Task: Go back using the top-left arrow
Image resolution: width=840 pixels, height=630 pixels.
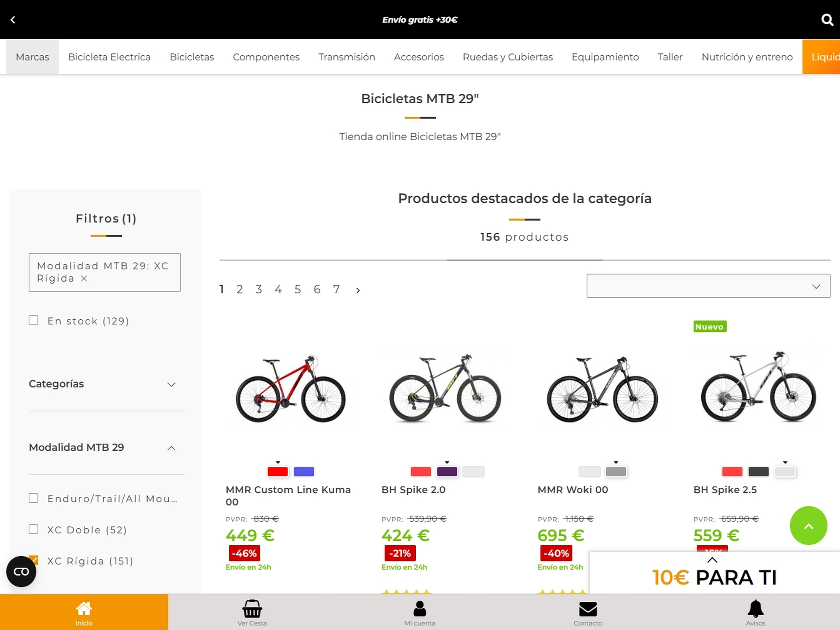Action: point(13,20)
